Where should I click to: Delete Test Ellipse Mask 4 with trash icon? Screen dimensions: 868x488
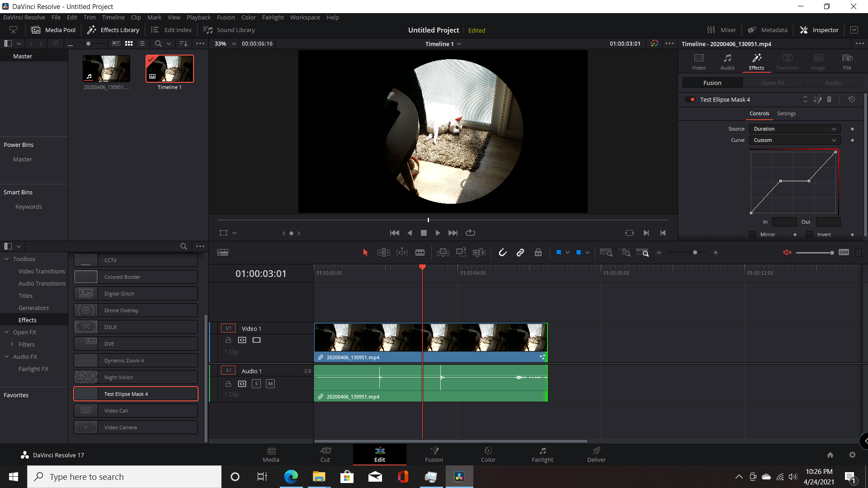click(829, 99)
